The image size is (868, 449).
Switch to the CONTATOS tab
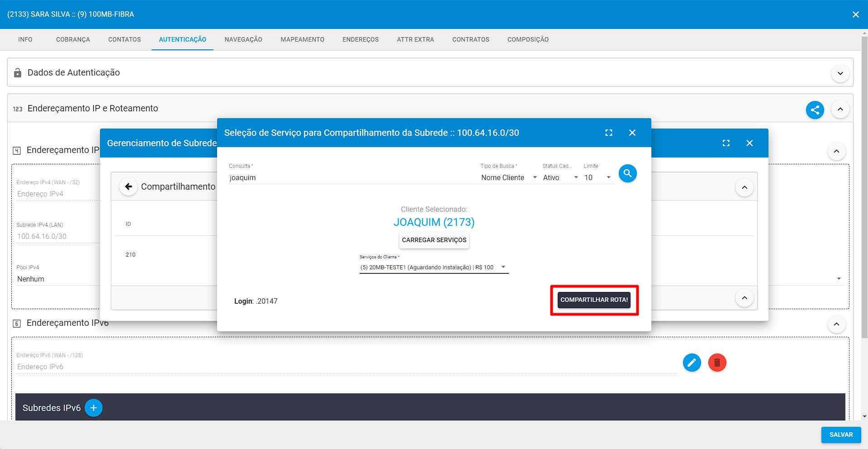[124, 39]
